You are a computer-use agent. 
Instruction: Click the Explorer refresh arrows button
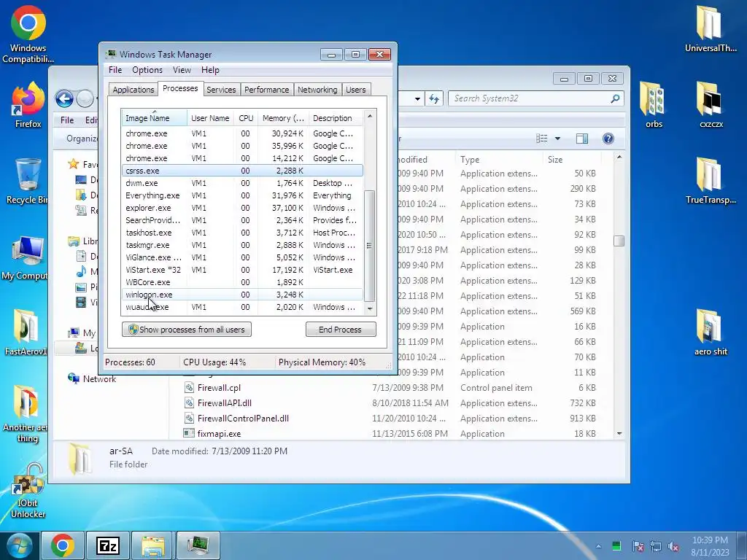434,98
